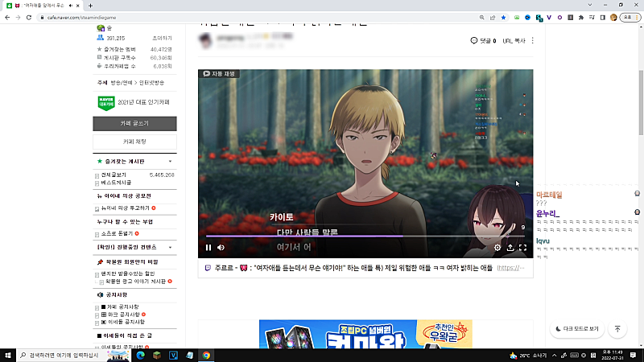This screenshot has height=362, width=644.
Task: Expand 즐겨찾는 게시판 section arrow
Action: (170, 162)
